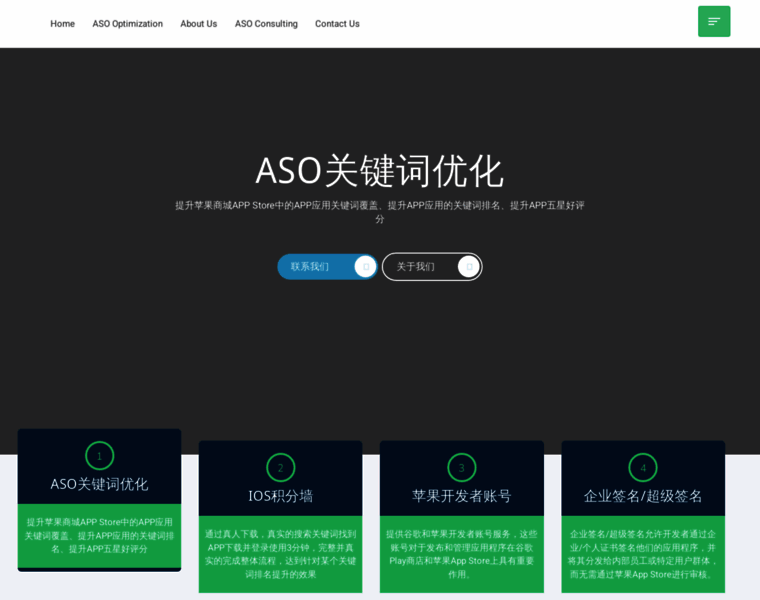
Task: Open the Contact Us page
Action: pyautogui.click(x=337, y=24)
